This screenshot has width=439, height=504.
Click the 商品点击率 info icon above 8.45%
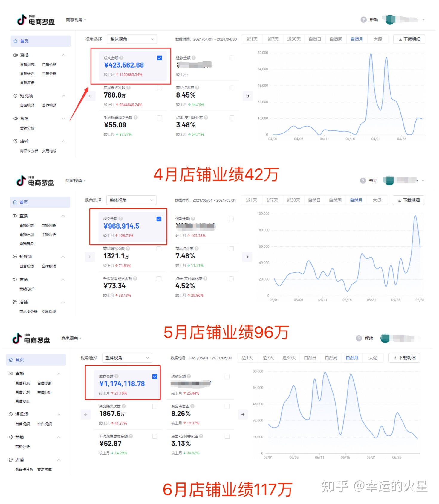[x=197, y=88]
